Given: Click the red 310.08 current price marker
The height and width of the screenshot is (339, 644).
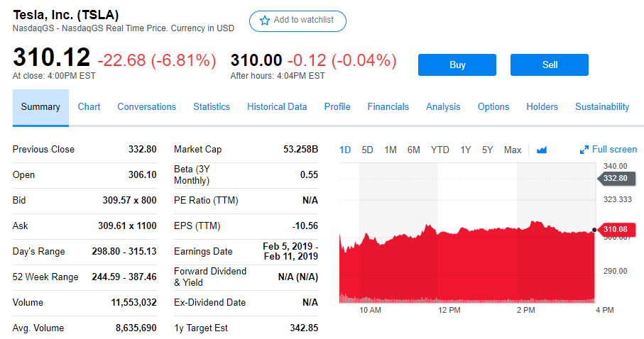Looking at the screenshot, I should pyautogui.click(x=616, y=229).
